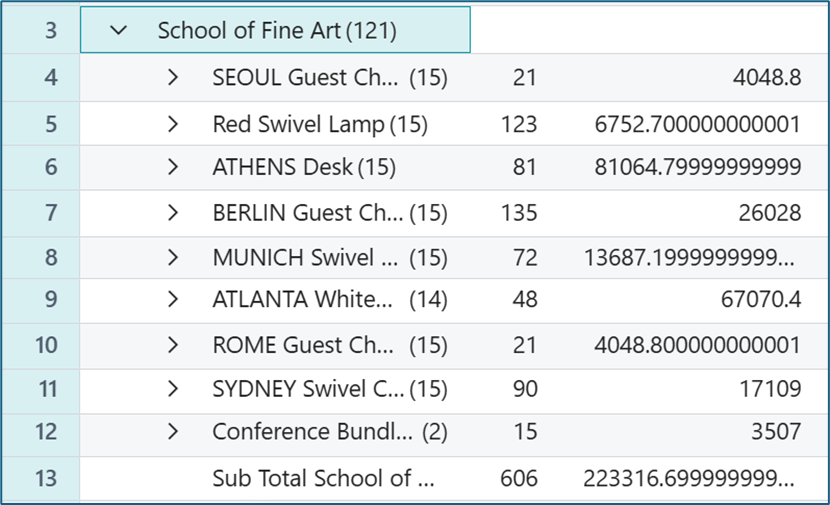Screen dimensions: 830x505
Task: Expand the ATLANTA Whiteboard row
Action: [x=173, y=300]
